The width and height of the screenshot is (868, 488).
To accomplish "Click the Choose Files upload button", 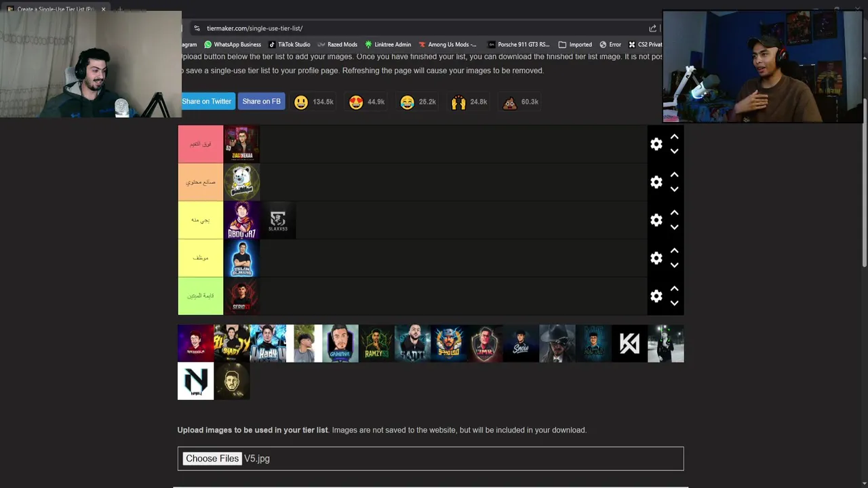I will point(212,459).
